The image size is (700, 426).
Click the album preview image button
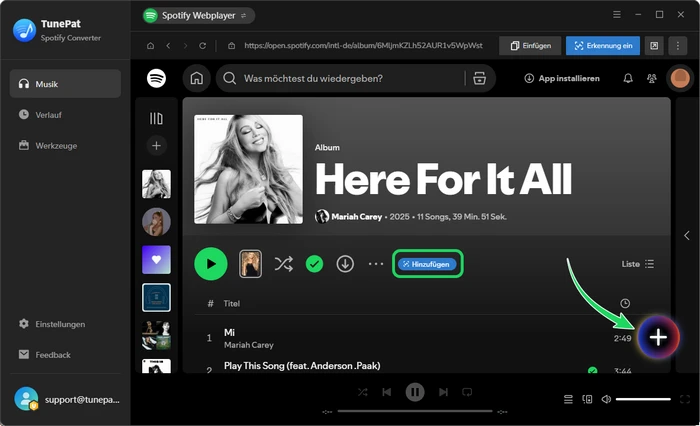250,264
